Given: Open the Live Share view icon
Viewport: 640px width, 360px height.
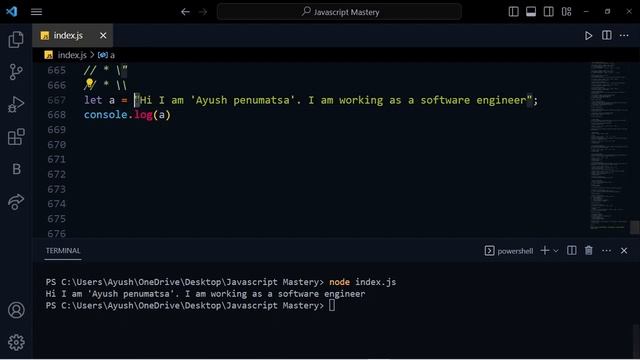Looking at the screenshot, I should pyautogui.click(x=16, y=202).
